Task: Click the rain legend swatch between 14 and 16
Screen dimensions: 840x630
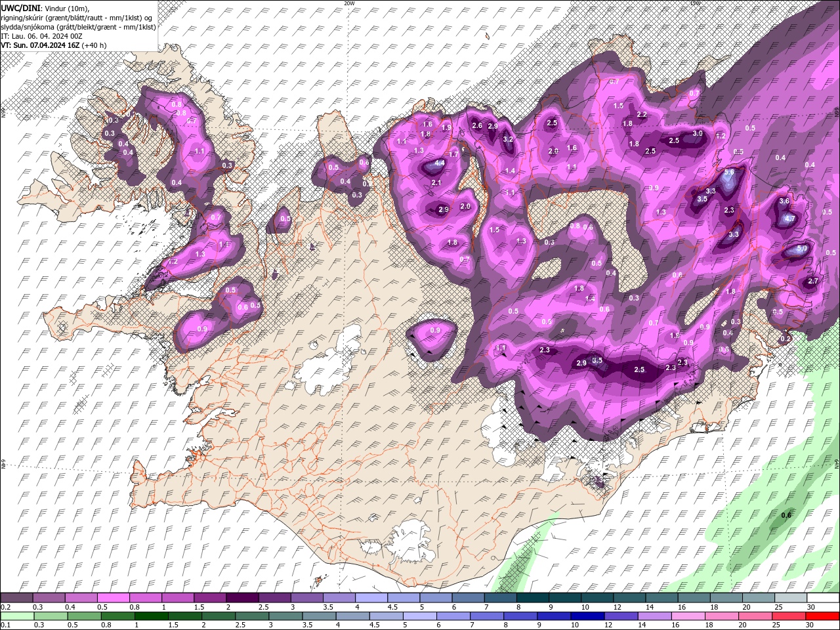Action: (x=656, y=616)
